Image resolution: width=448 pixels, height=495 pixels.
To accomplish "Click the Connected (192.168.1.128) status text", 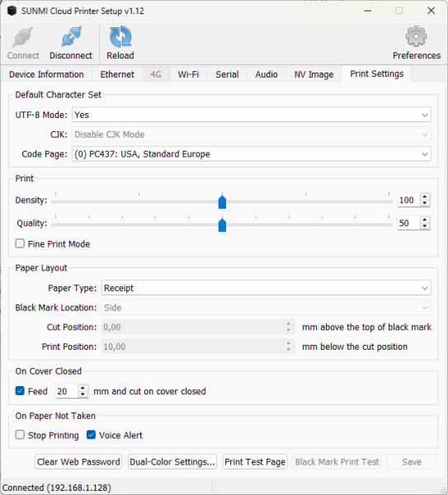I will point(57,488).
